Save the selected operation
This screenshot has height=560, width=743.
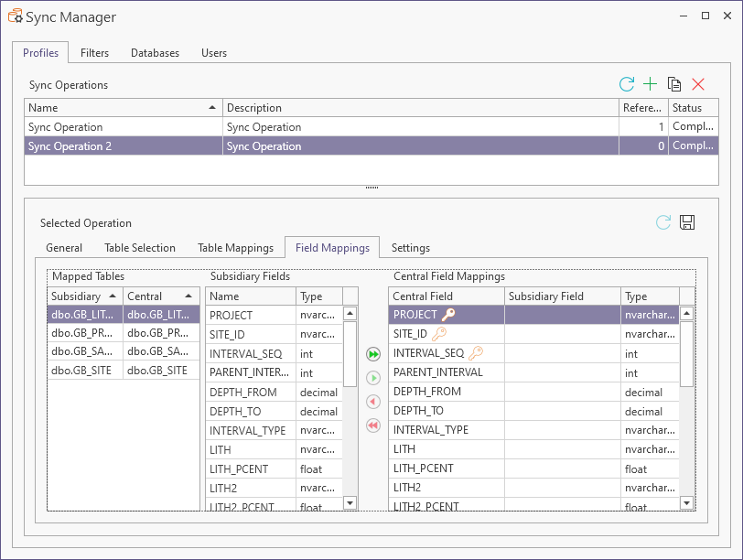(688, 222)
